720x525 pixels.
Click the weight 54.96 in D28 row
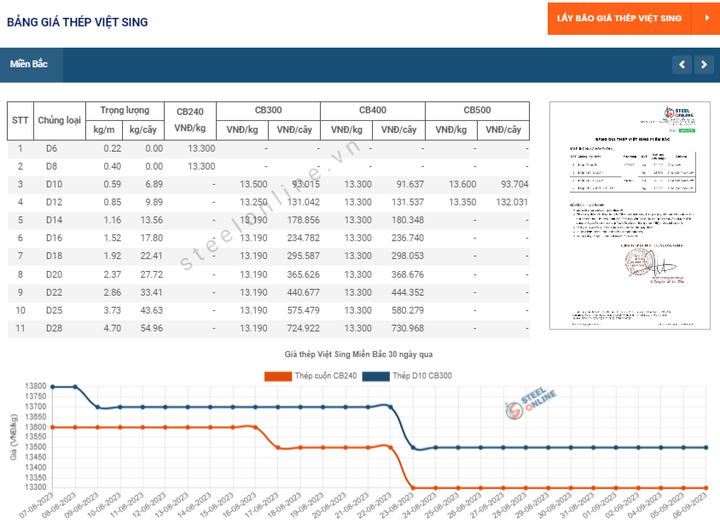point(152,329)
